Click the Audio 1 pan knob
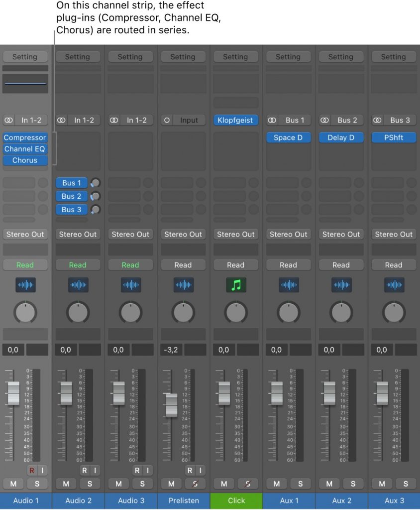 [25, 312]
